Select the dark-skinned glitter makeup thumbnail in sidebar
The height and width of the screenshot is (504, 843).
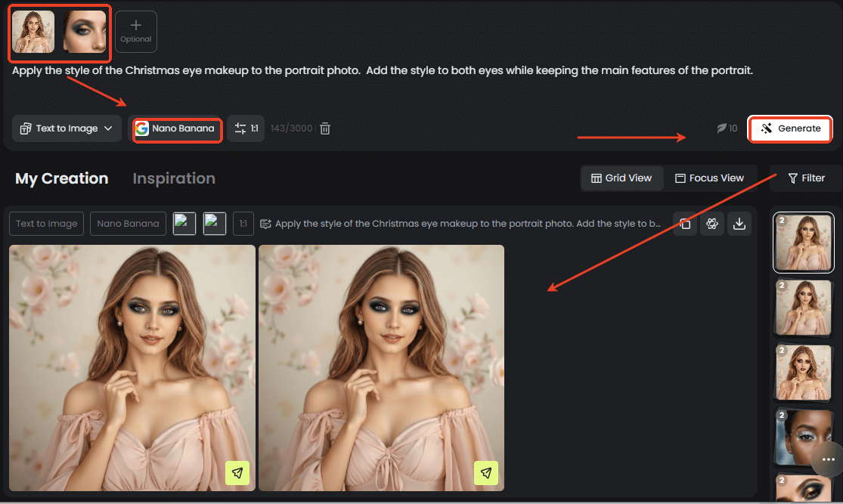point(802,438)
